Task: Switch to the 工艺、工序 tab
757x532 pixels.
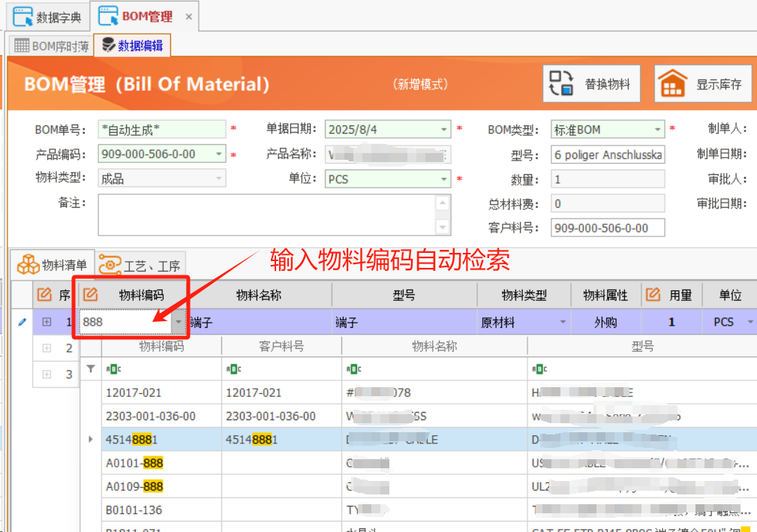Action: click(x=140, y=266)
